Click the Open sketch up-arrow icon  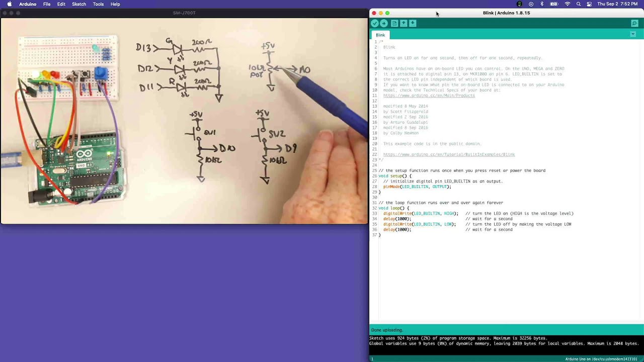pos(404,24)
